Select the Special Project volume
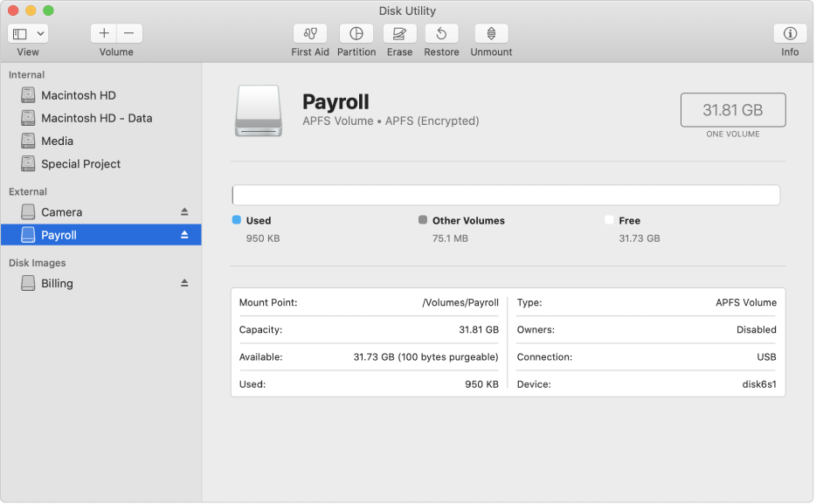 (x=101, y=164)
